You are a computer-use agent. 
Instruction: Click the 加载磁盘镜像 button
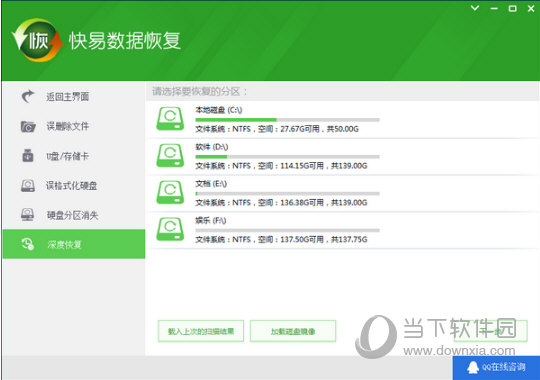point(293,331)
